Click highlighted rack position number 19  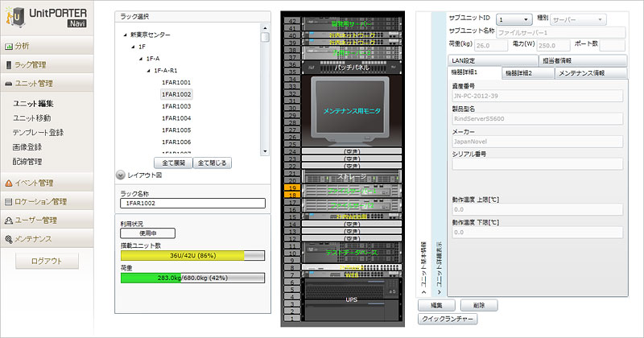pyautogui.click(x=292, y=188)
